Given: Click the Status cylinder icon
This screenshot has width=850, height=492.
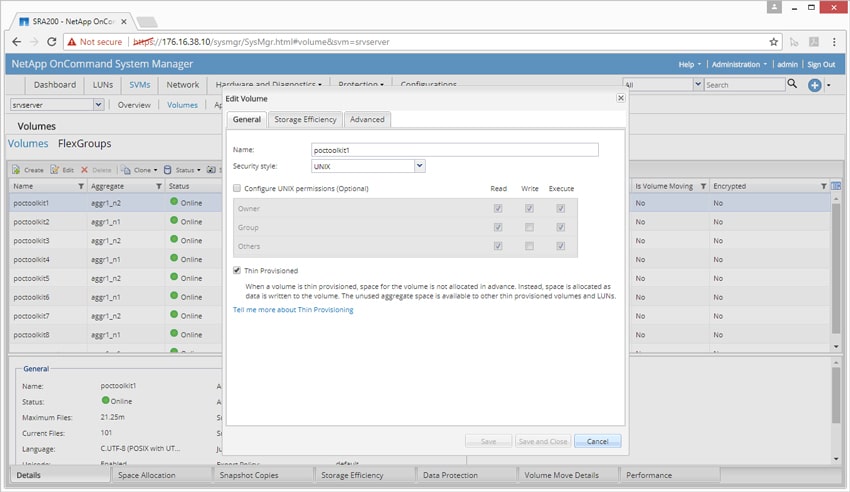Looking at the screenshot, I should coord(168,170).
